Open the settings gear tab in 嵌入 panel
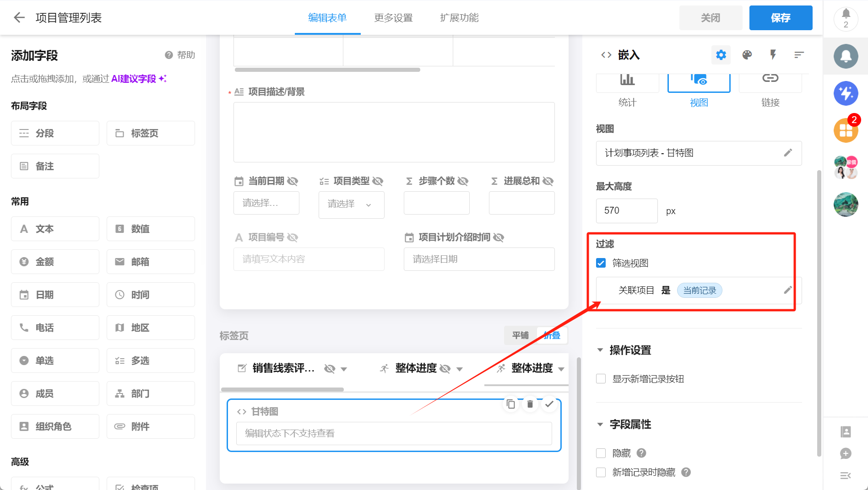Viewport: 868px width, 490px height. click(x=721, y=55)
